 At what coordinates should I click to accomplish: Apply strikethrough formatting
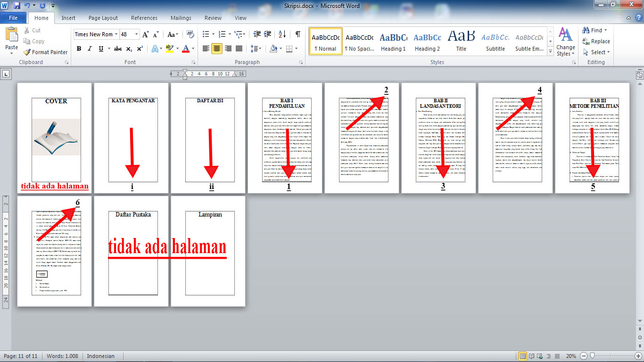coord(118,49)
